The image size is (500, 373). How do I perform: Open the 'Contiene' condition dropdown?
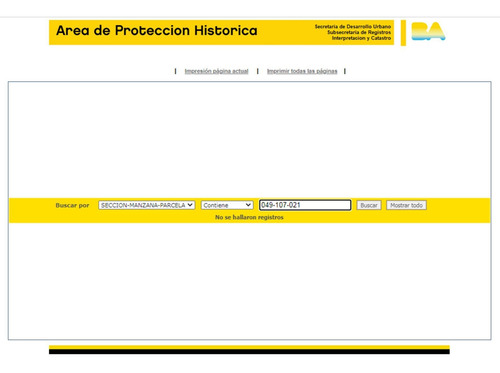[x=227, y=205]
